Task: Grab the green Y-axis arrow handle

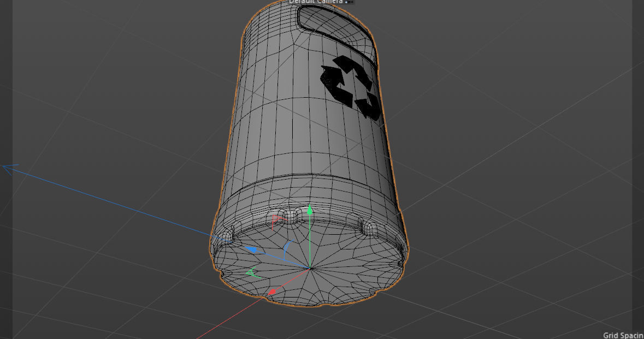Action: [310, 211]
